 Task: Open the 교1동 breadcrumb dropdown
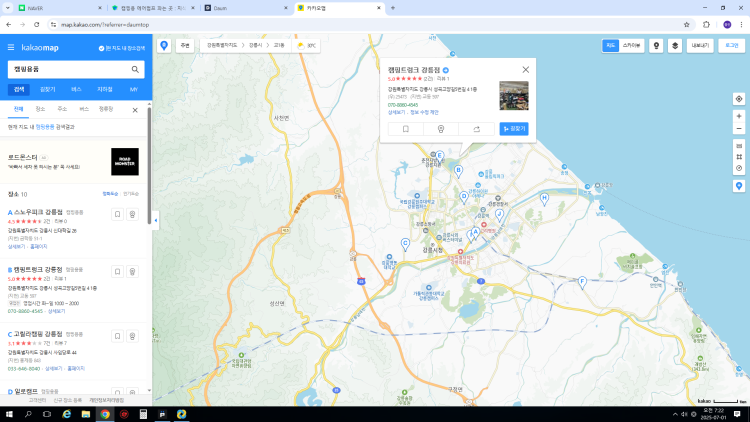[x=279, y=45]
